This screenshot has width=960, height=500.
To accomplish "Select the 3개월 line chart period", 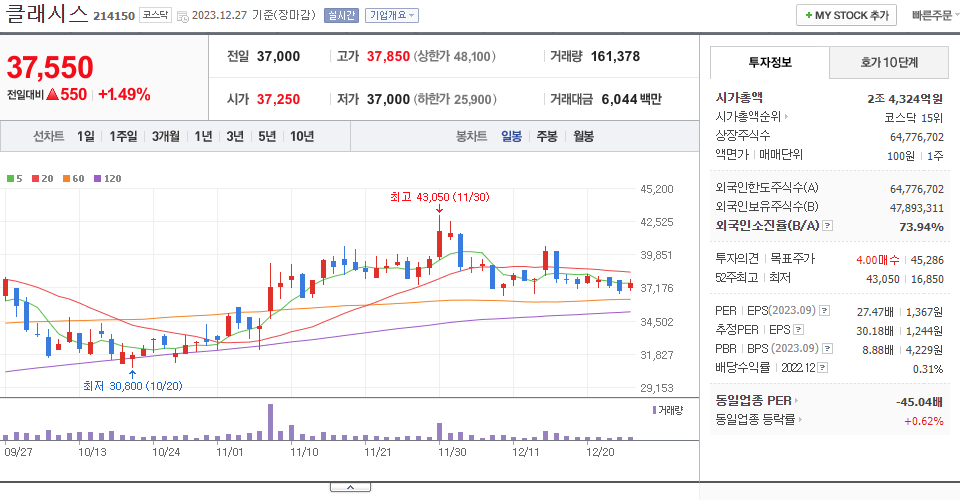I will [166, 136].
